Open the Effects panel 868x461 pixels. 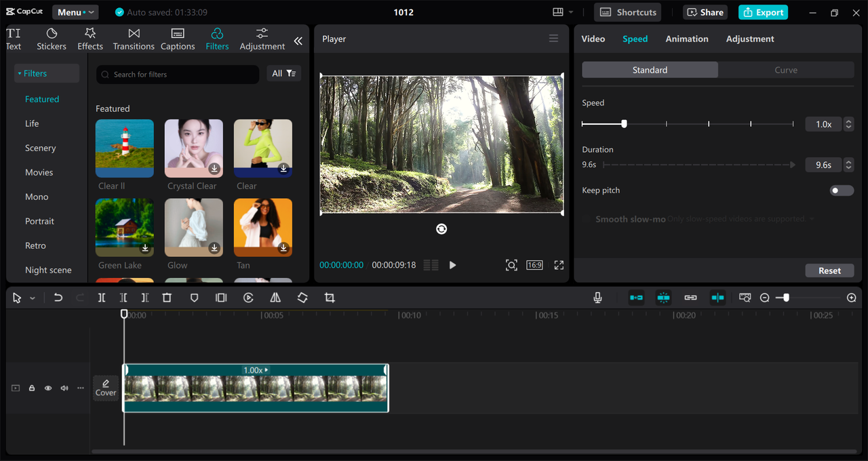(90, 39)
